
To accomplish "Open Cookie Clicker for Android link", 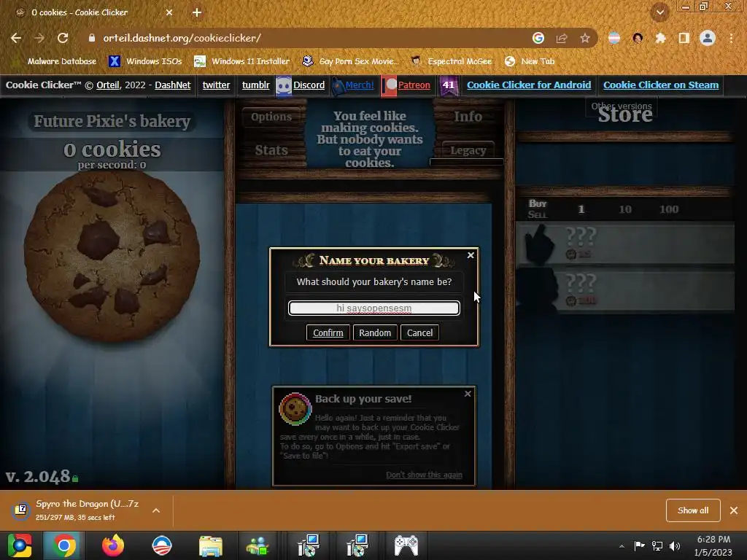I will 529,85.
